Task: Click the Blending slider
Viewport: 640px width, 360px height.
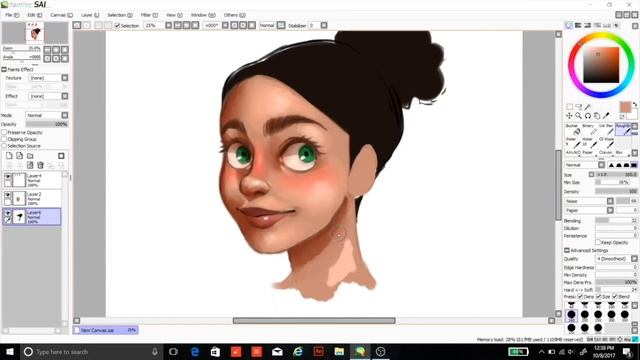Action: pyautogui.click(x=616, y=220)
